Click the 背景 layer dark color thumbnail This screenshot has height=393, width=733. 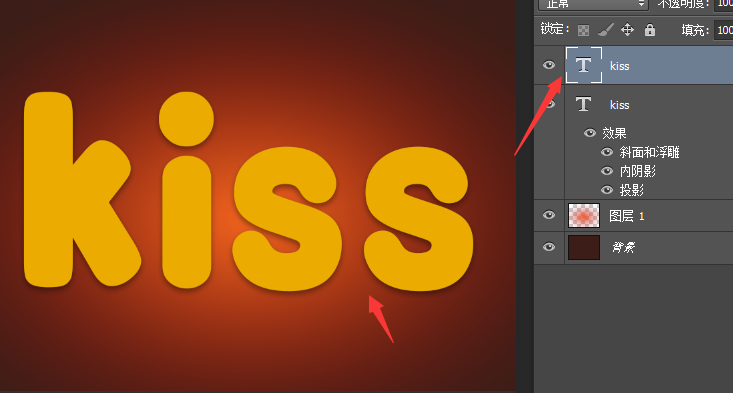584,247
